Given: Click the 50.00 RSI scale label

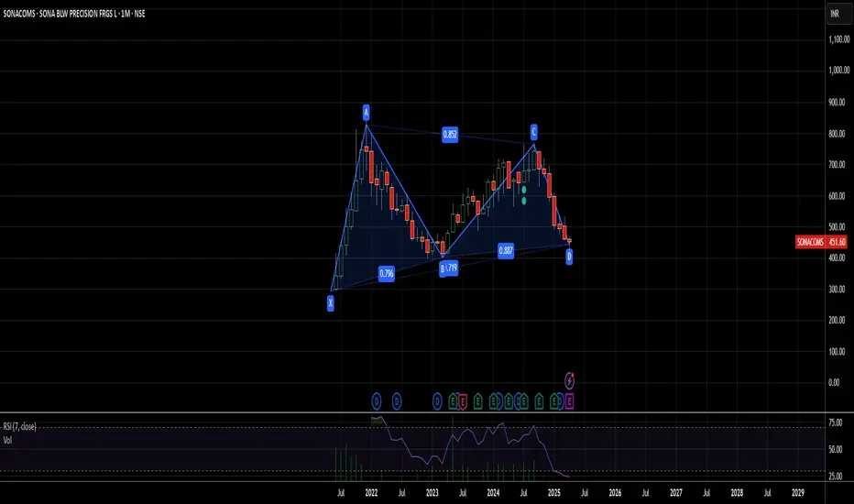Looking at the screenshot, I should pos(835,450).
